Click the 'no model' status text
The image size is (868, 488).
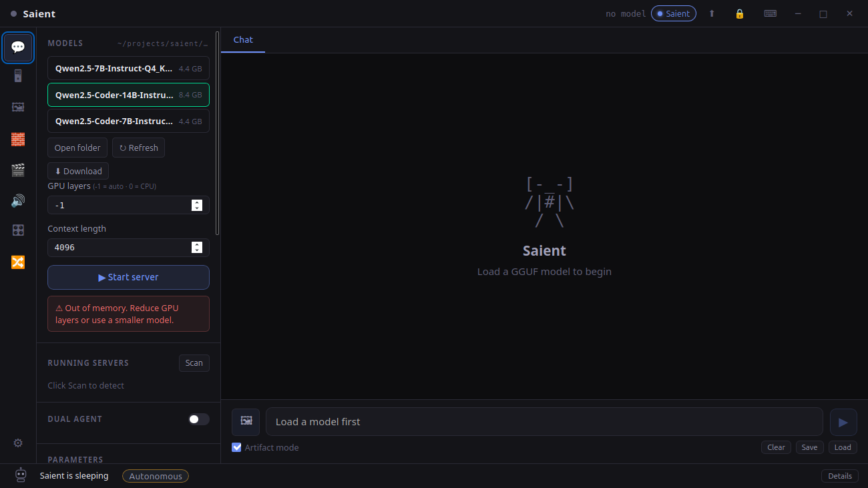tap(626, 13)
